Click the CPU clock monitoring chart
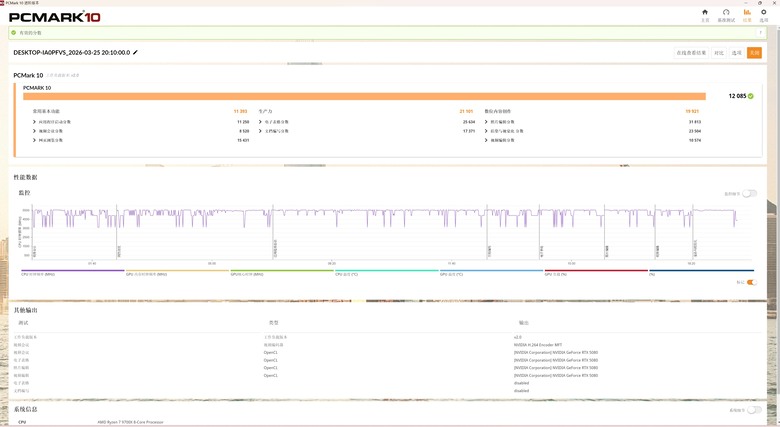This screenshot has width=780, height=427. [x=392, y=232]
